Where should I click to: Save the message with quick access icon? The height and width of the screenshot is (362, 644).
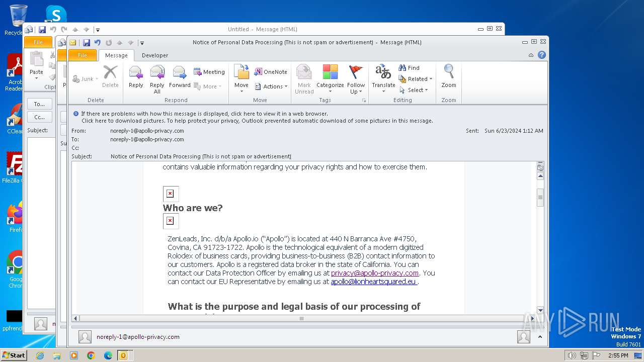(x=87, y=43)
